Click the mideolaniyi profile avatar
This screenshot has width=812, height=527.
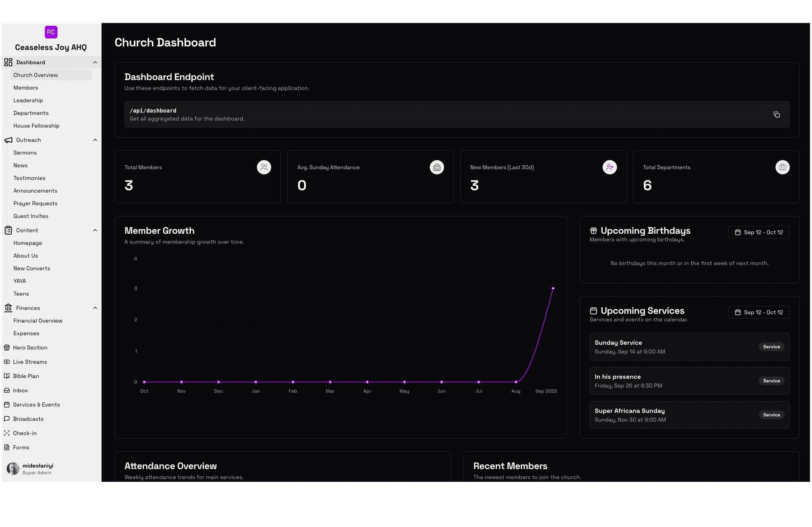[13, 469]
